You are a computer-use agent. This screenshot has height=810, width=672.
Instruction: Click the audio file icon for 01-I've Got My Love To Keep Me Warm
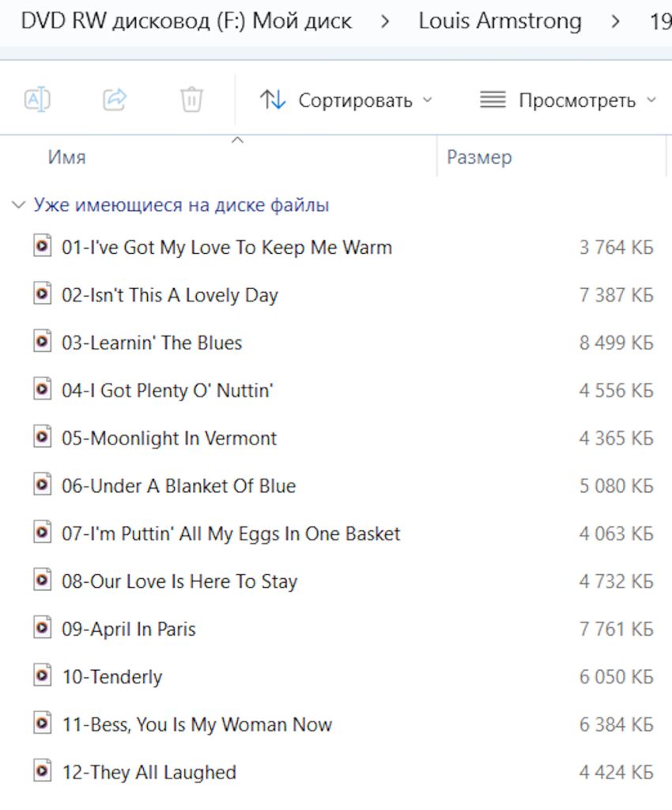[43, 245]
